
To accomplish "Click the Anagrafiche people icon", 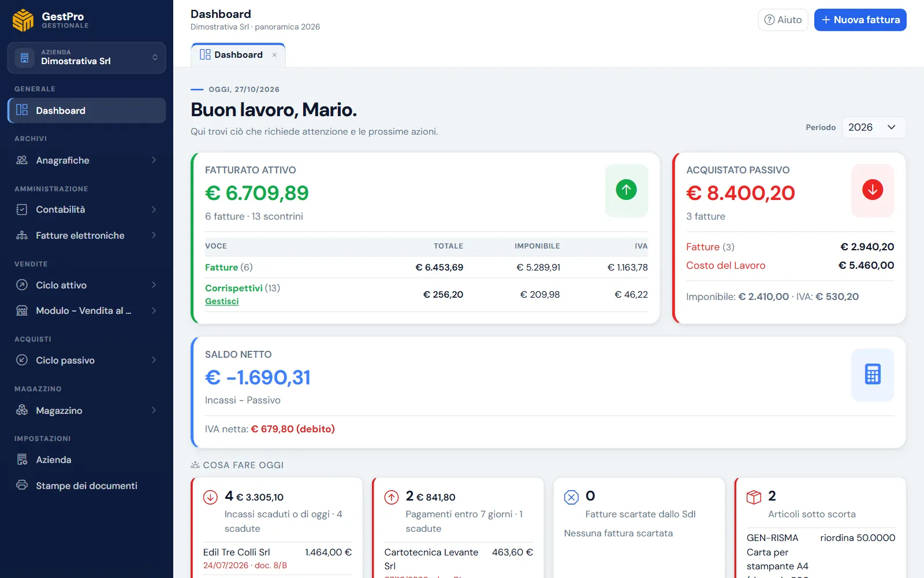I will pos(22,160).
